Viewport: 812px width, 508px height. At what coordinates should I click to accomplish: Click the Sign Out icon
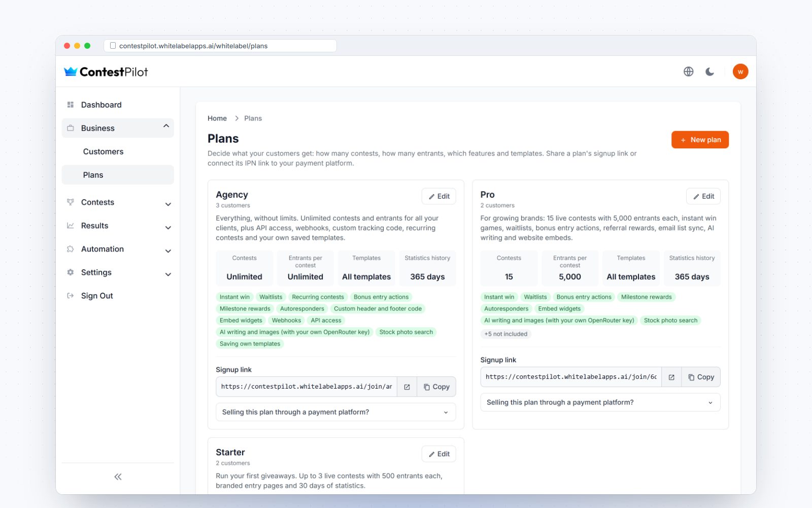[x=71, y=296]
